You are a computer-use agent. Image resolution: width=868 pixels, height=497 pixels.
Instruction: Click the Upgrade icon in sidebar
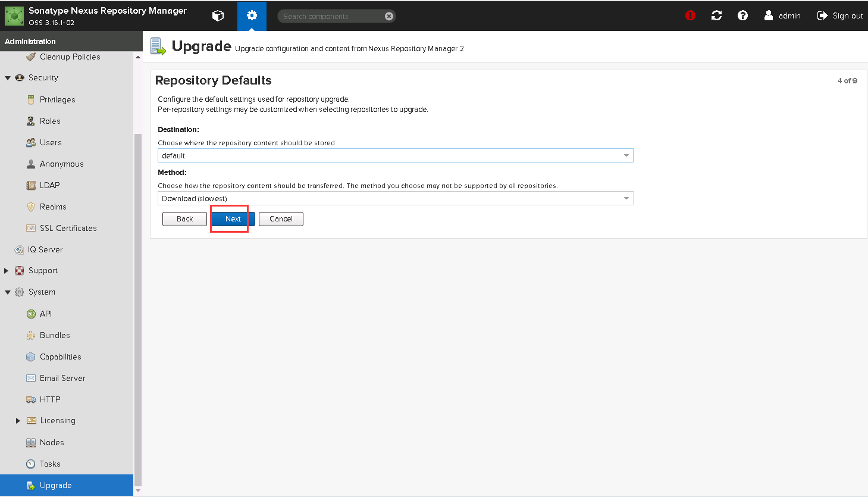[31, 485]
